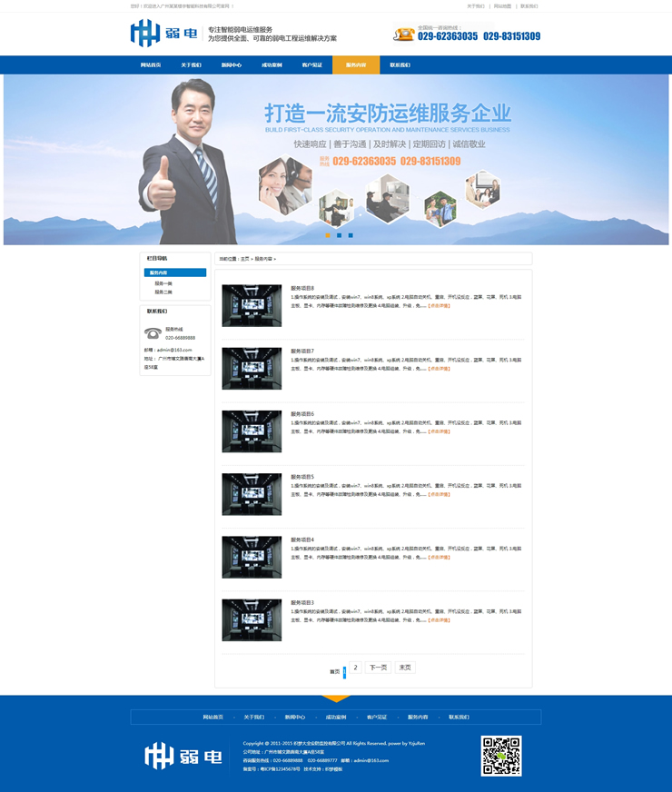
Task: Go to 成功案例 in the navigation bar
Action: point(272,65)
